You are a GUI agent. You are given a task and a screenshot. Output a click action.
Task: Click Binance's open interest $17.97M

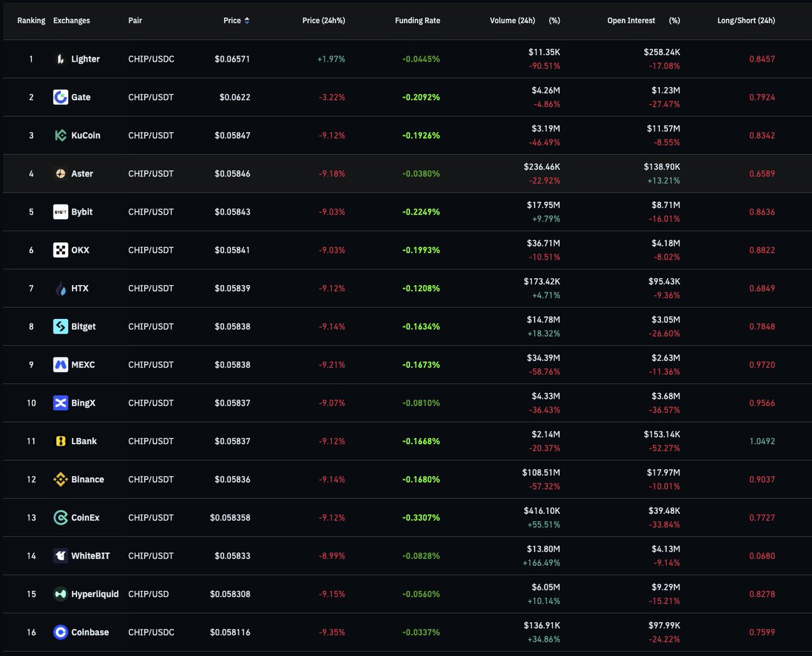[662, 473]
